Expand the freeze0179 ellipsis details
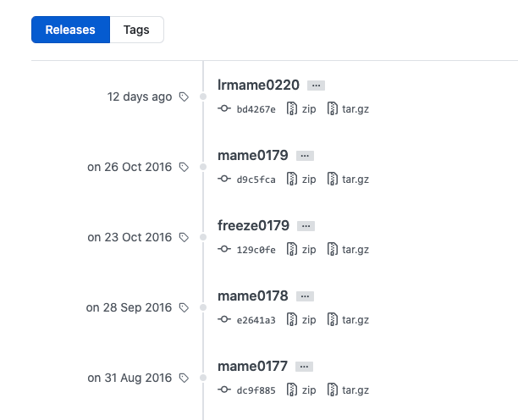Viewport: 518px width, 420px height. (306, 226)
